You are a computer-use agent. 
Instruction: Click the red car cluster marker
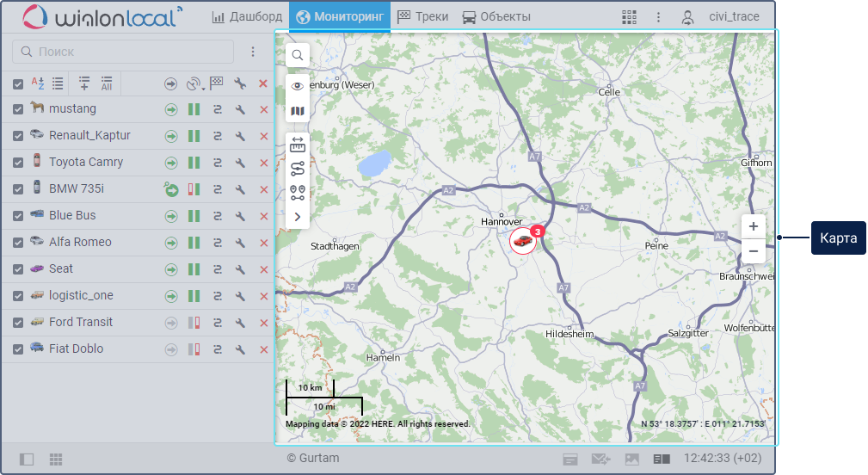tap(522, 241)
